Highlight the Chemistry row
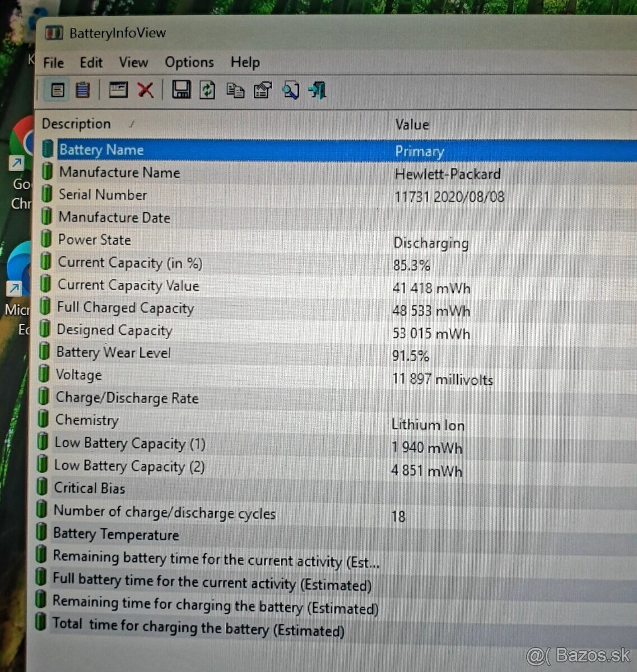The width and height of the screenshot is (637, 672). [87, 420]
